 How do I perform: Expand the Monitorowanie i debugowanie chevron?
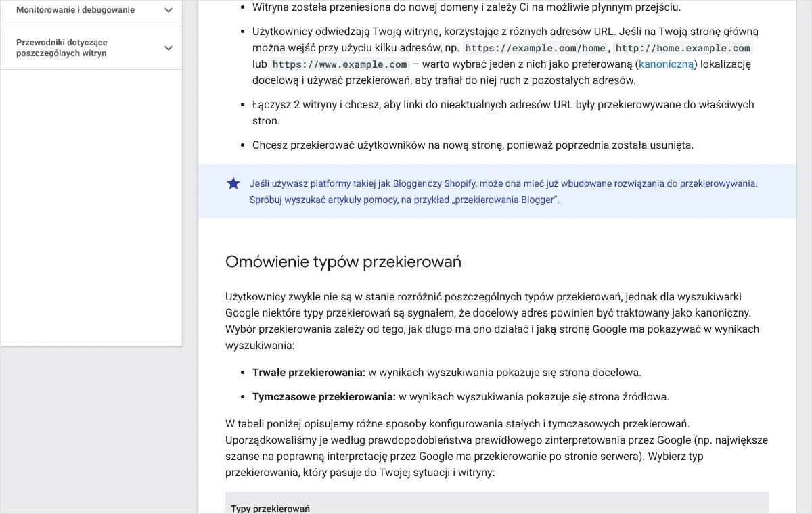point(168,10)
